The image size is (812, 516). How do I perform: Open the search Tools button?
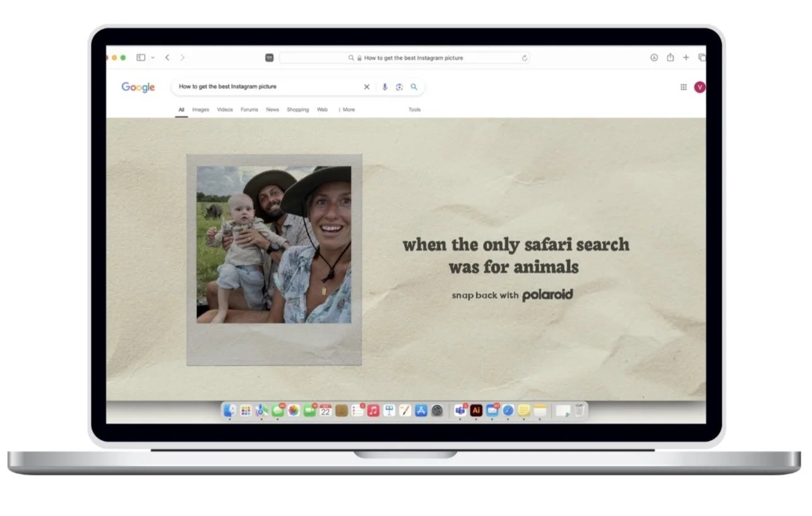414,110
